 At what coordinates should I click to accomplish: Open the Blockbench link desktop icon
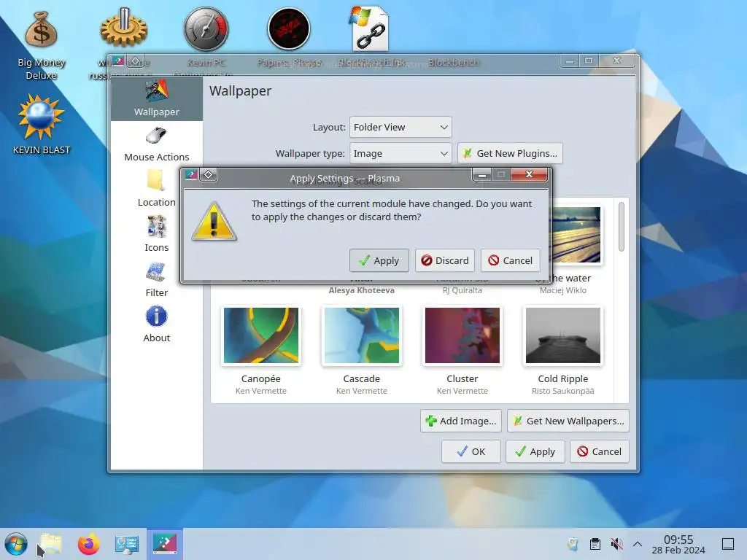(371, 29)
